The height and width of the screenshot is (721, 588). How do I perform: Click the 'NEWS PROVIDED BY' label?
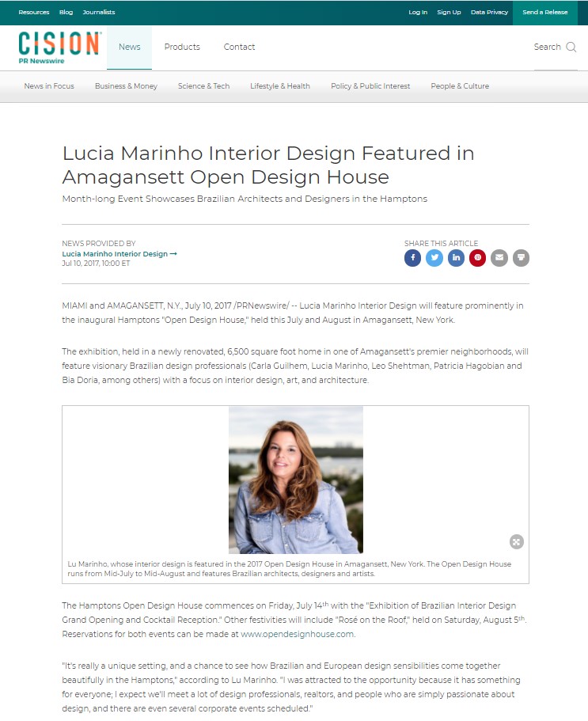pos(99,243)
